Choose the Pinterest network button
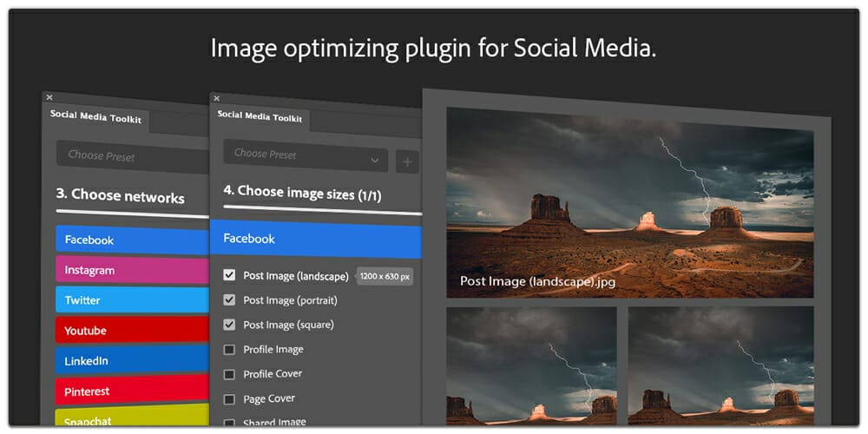 [132, 391]
